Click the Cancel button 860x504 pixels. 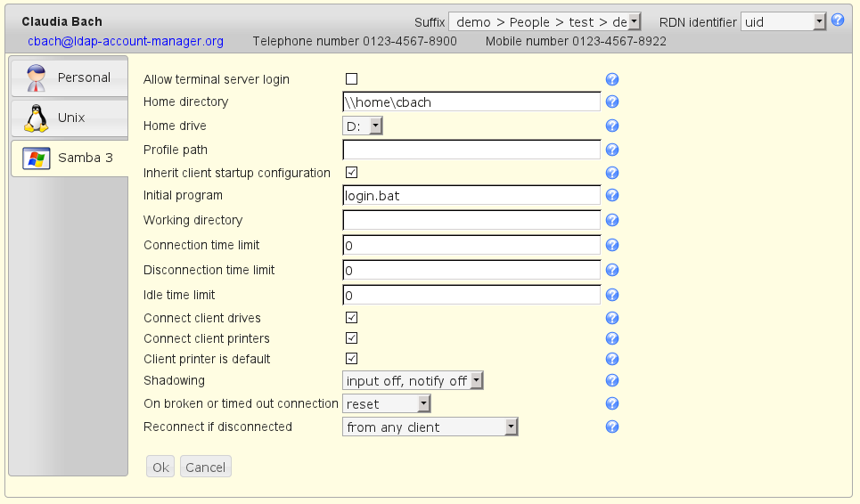[x=206, y=467]
